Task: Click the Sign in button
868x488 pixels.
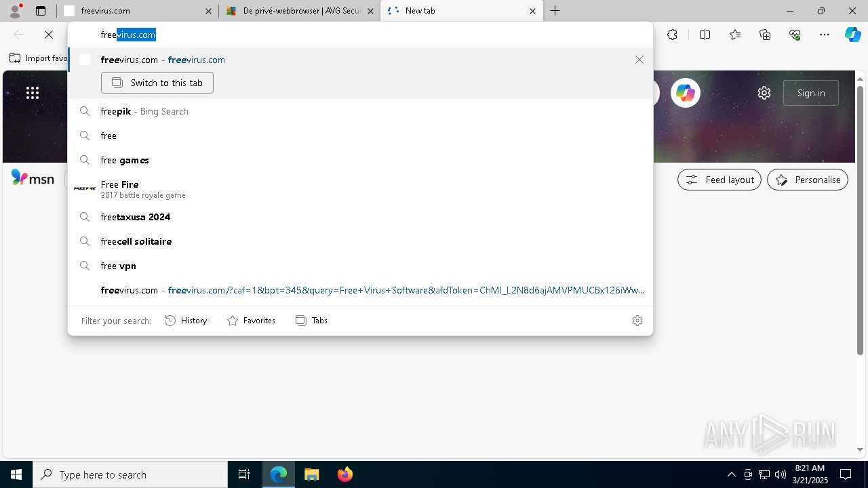Action: [811, 93]
